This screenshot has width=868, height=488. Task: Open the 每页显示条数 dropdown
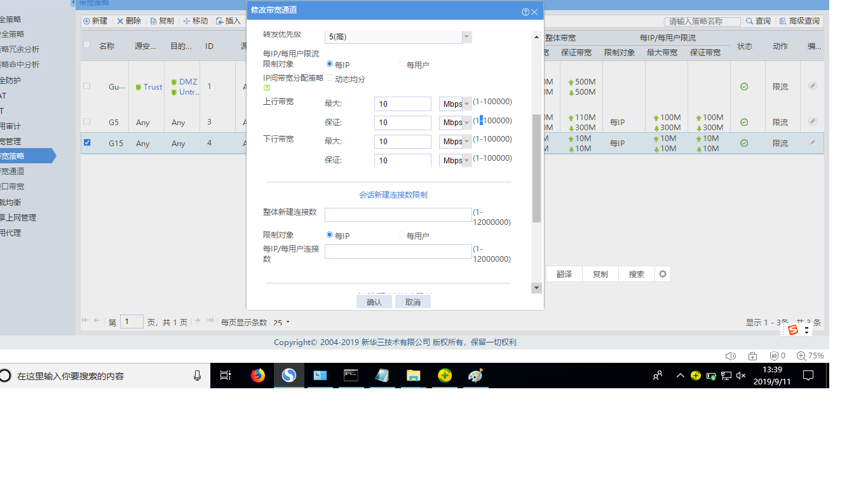pyautogui.click(x=281, y=323)
